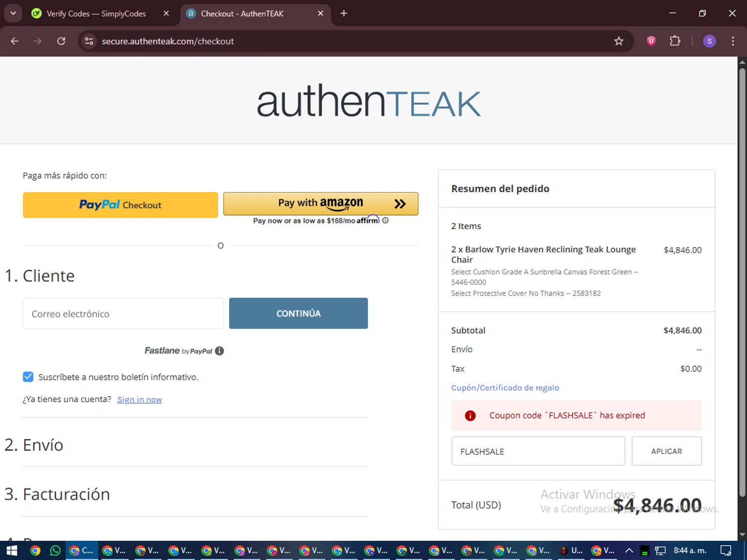Open a new browser tab

tap(344, 13)
